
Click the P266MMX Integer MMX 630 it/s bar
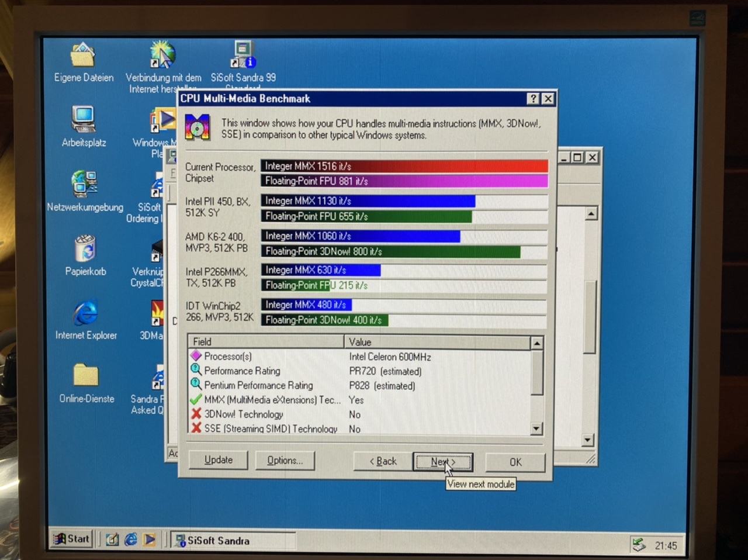point(321,270)
